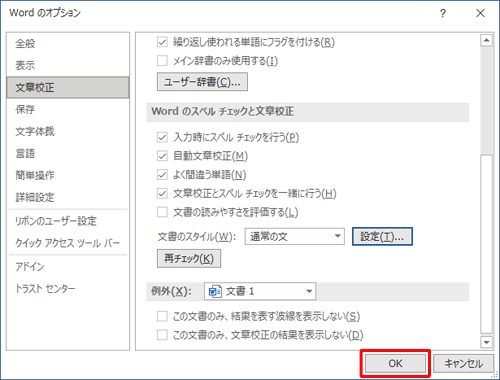Screen dimensions: 500x380
Task: Open クイック アクセス ツール バー category
Action: point(68,243)
